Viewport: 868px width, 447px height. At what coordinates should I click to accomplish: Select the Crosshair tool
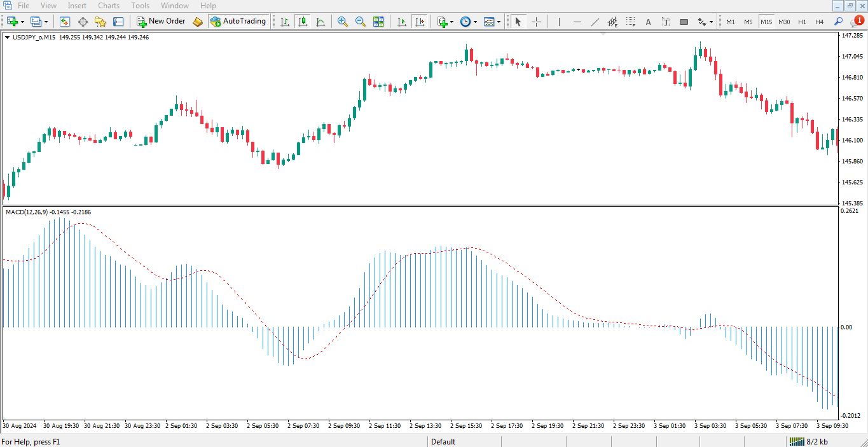(536, 22)
